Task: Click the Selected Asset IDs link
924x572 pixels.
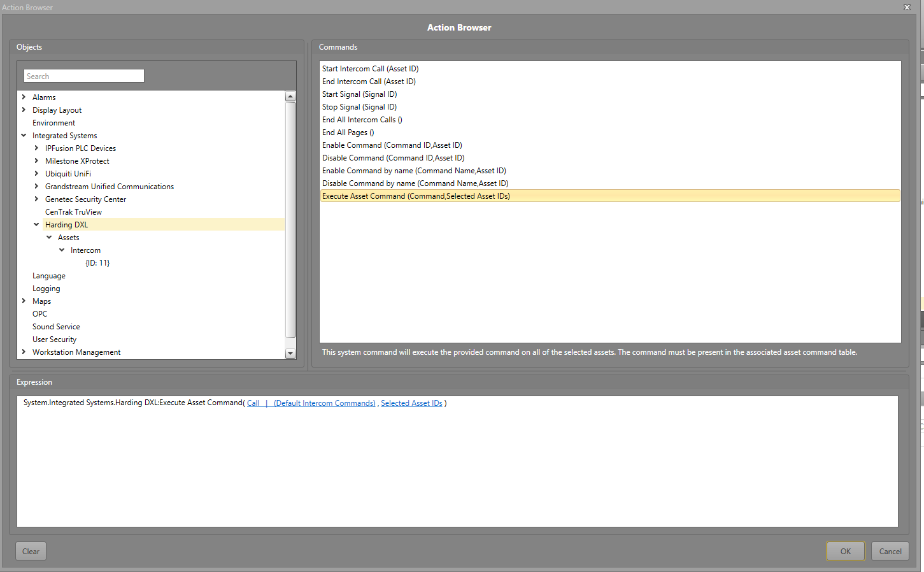Action: (x=411, y=403)
